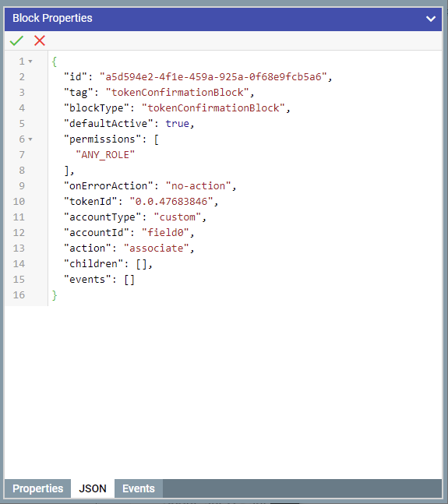Click line number 16 in the gutter
The image size is (448, 504).
[x=19, y=295]
